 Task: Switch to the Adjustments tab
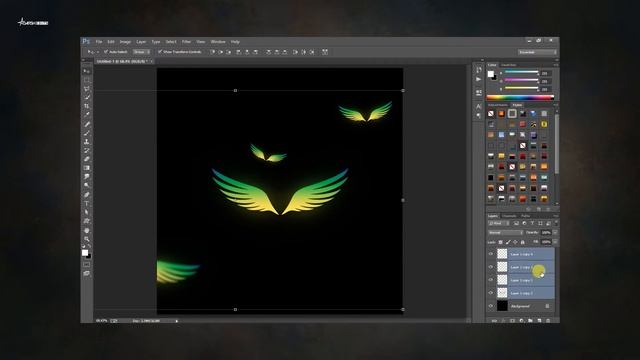point(498,105)
